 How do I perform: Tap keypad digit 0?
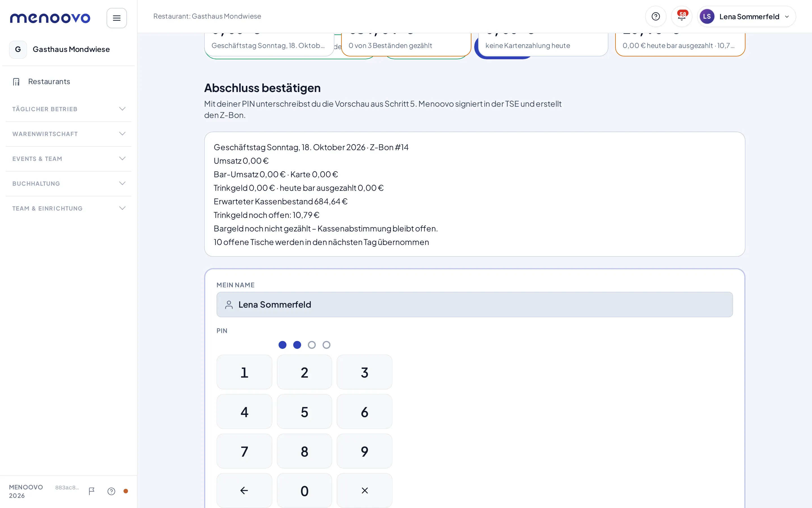[304, 491]
